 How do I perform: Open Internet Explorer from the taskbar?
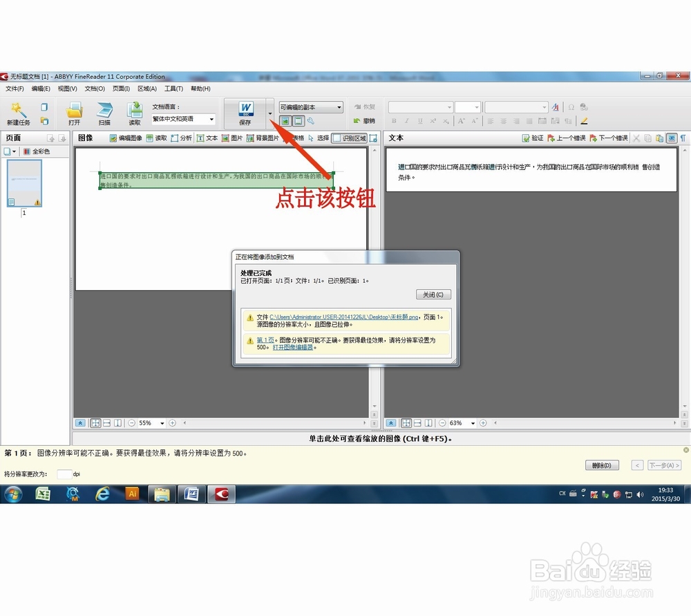point(102,494)
